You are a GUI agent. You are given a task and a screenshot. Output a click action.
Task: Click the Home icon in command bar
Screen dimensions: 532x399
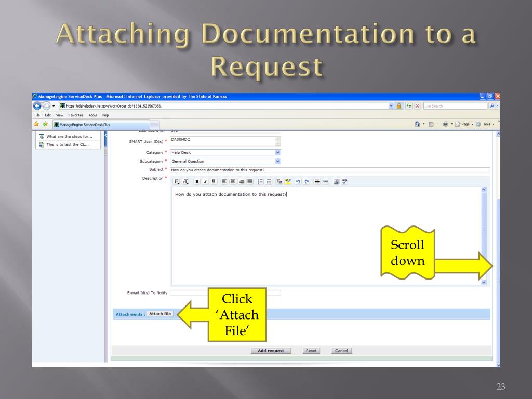(x=417, y=124)
